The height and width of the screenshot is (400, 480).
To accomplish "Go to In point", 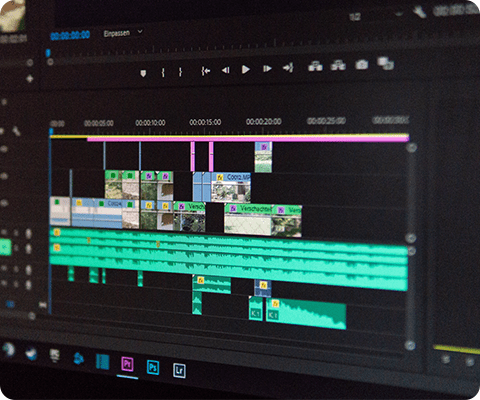I will pyautogui.click(x=206, y=71).
